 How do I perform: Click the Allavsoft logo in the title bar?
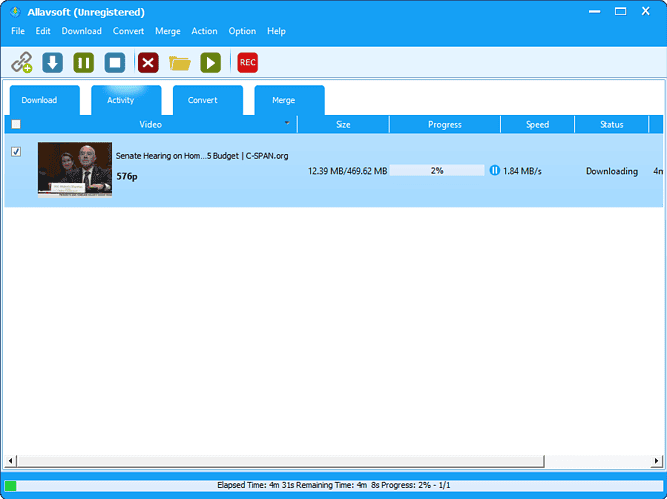pyautogui.click(x=15, y=12)
